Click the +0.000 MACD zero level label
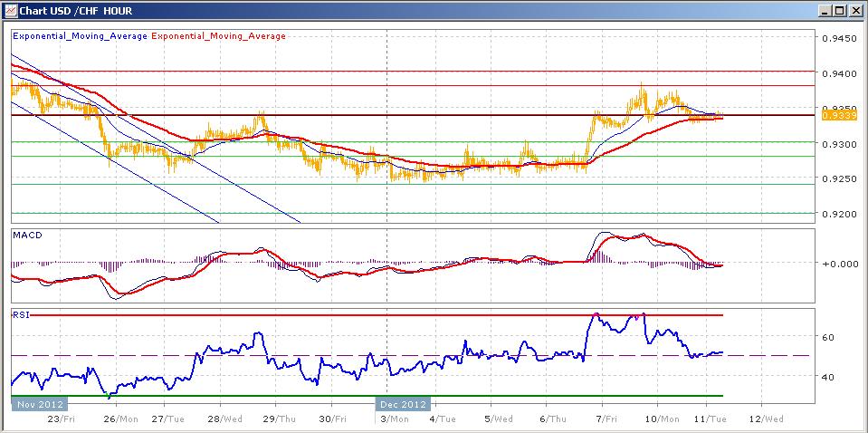Viewport: 868px width, 433px height. (838, 264)
